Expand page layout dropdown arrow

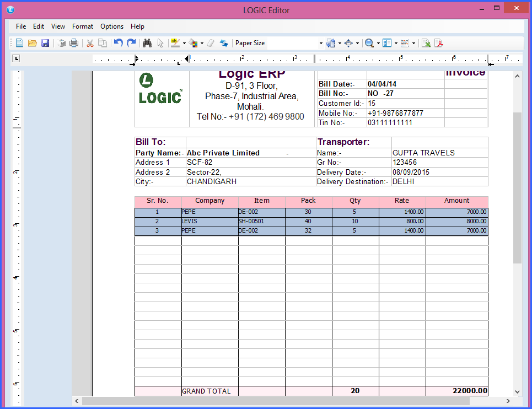pos(396,44)
